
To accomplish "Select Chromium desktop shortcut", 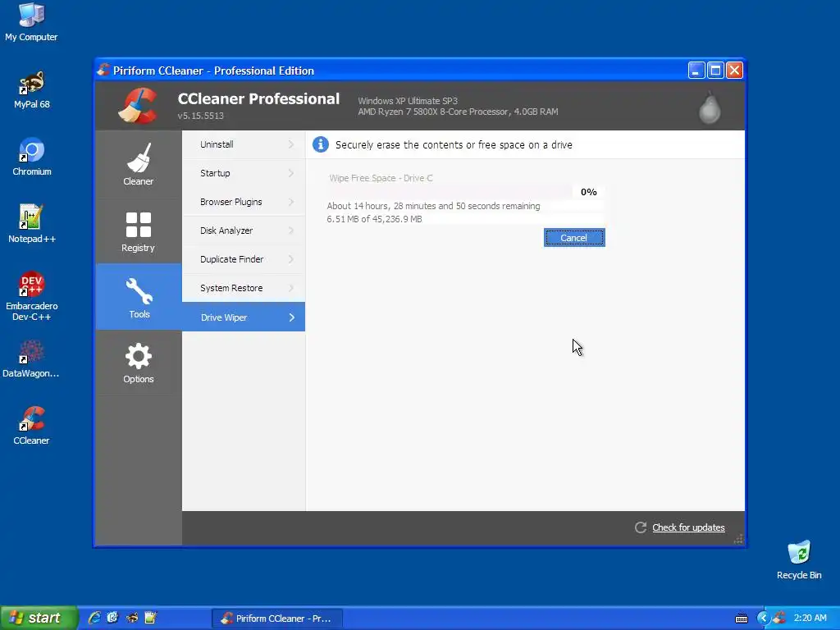I will point(32,157).
